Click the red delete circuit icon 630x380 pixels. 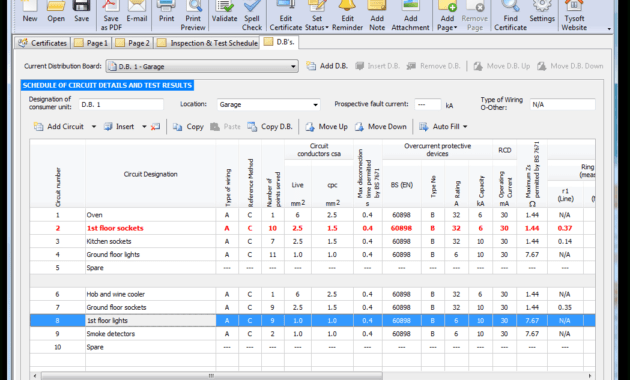[x=155, y=127]
